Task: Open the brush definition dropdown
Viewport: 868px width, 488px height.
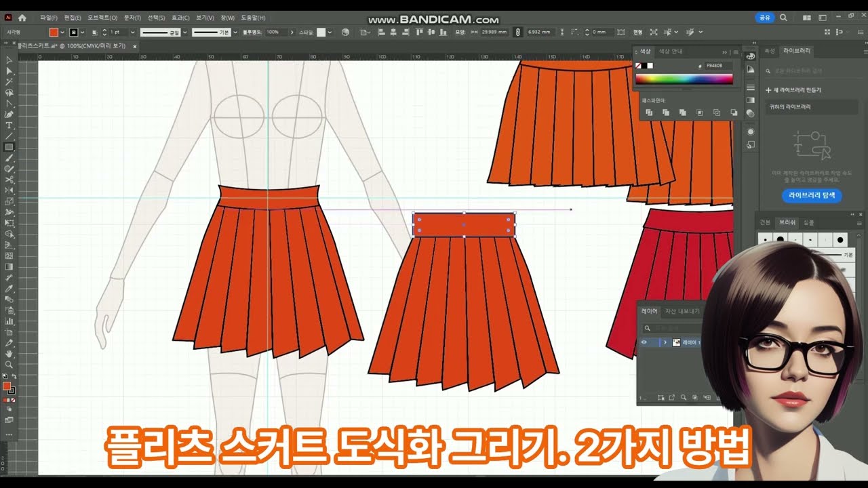Action: (x=235, y=32)
